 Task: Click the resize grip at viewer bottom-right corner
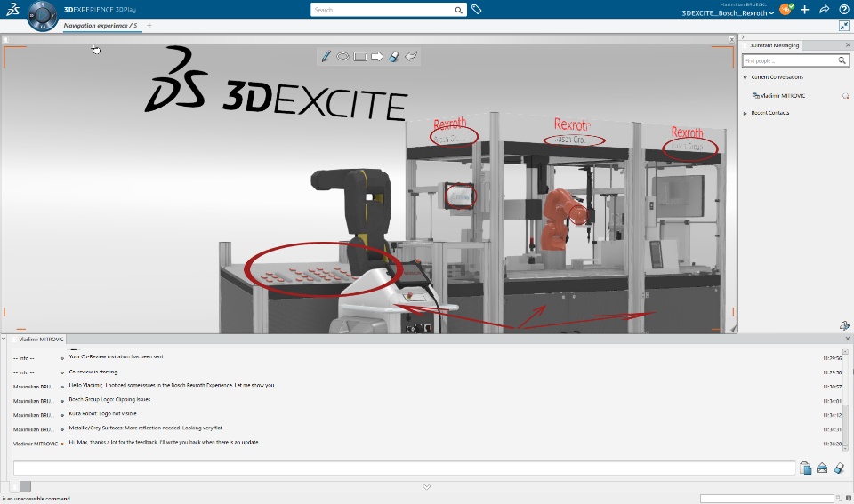point(733,329)
